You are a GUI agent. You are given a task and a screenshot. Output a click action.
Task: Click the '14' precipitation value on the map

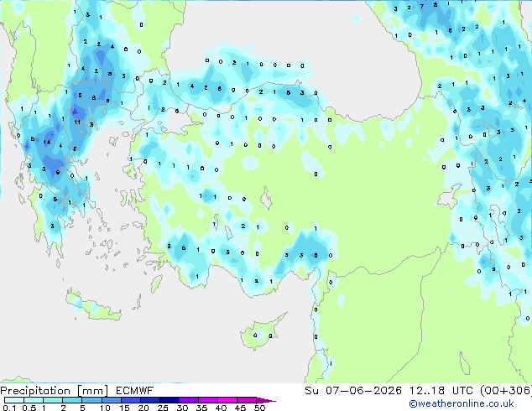[x=47, y=143]
